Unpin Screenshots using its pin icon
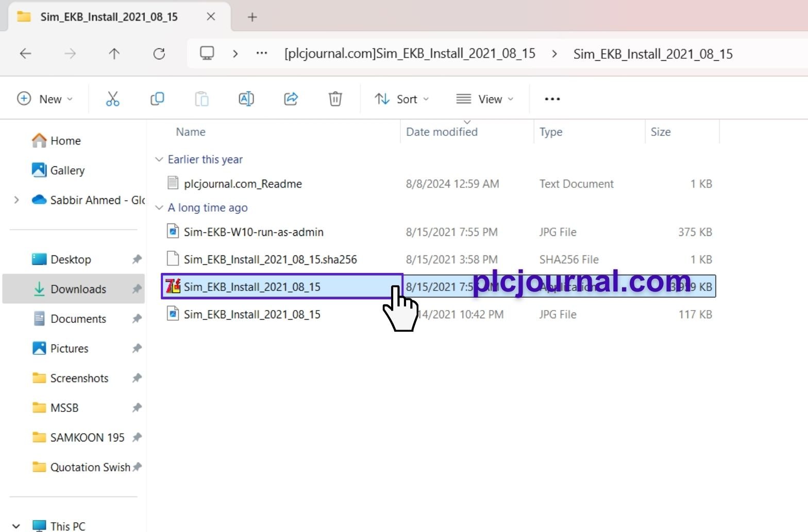The height and width of the screenshot is (532, 808). pos(137,378)
